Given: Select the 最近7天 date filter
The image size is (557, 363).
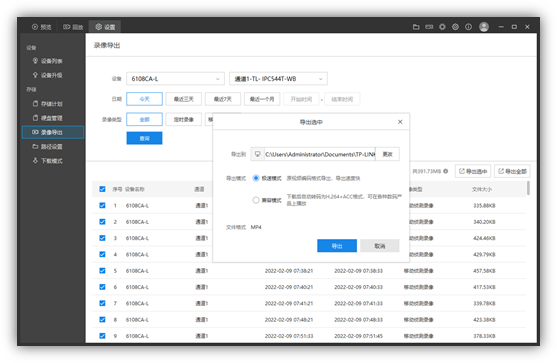Looking at the screenshot, I should click(223, 99).
